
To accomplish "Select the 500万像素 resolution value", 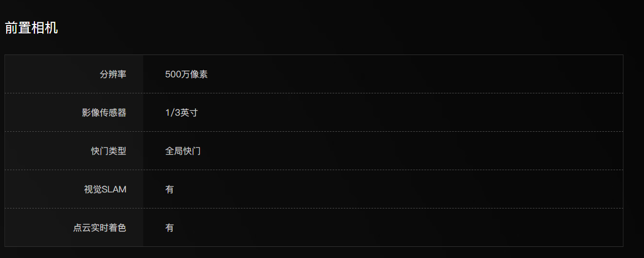I will tap(186, 75).
